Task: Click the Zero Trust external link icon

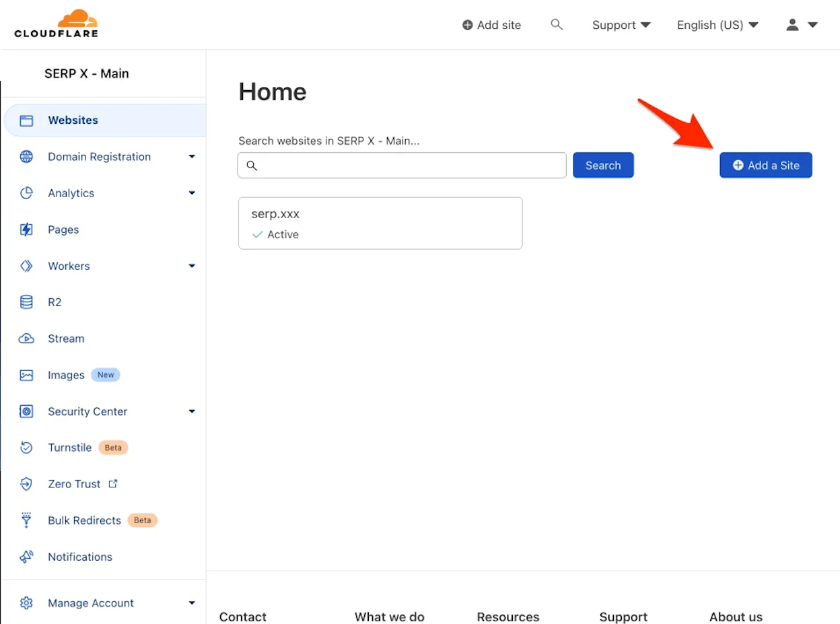Action: (x=113, y=483)
